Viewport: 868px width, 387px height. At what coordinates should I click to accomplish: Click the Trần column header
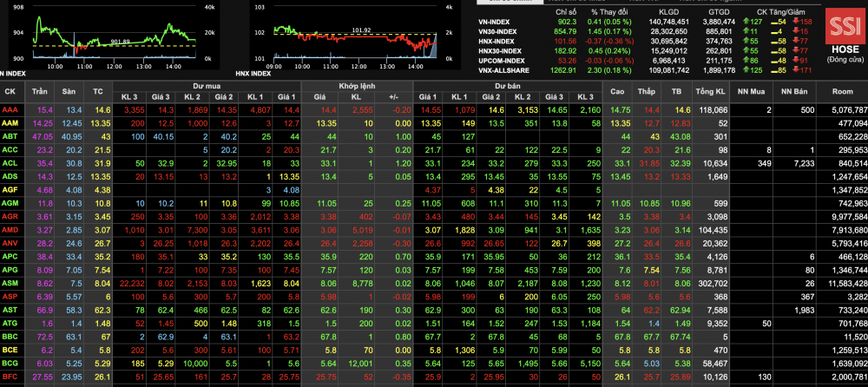40,91
